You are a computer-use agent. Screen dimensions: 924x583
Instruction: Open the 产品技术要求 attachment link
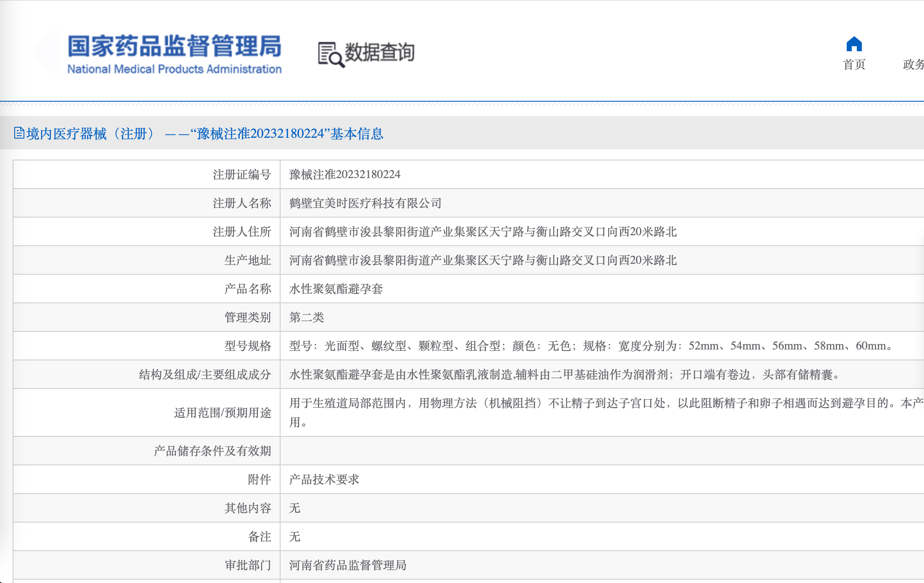point(324,479)
